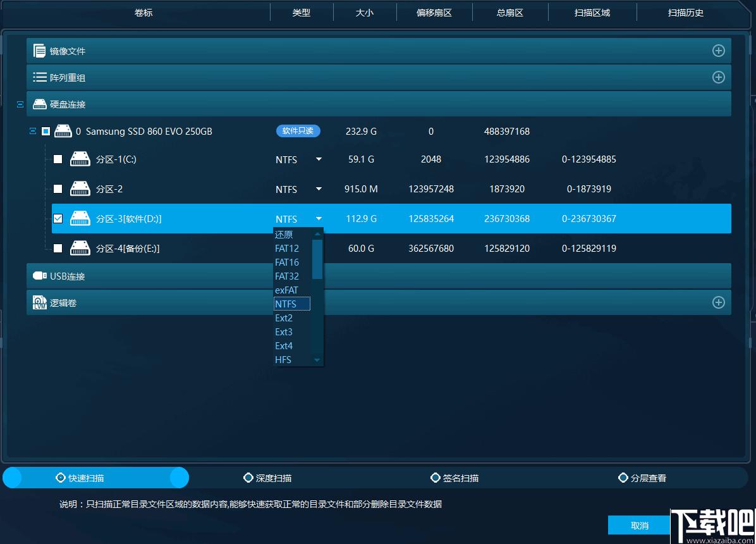Click the 阵列重组 list icon
This screenshot has width=756, height=544.
40,77
